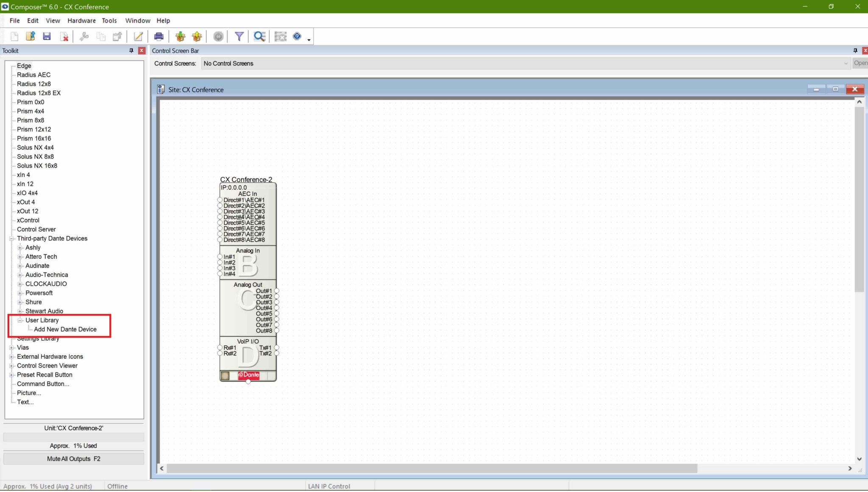Save the CX Conference project
868x492 pixels.
coord(47,36)
